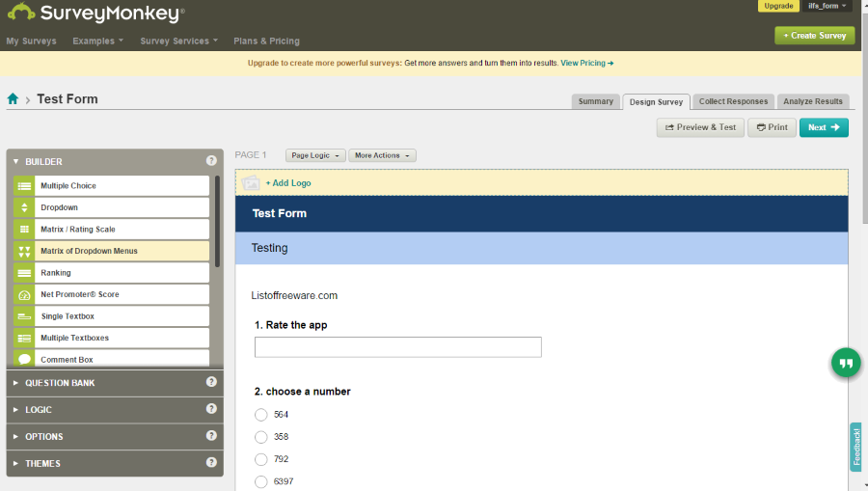Click the Create Survey button
Viewport: 868px width, 491px height.
[x=814, y=36]
